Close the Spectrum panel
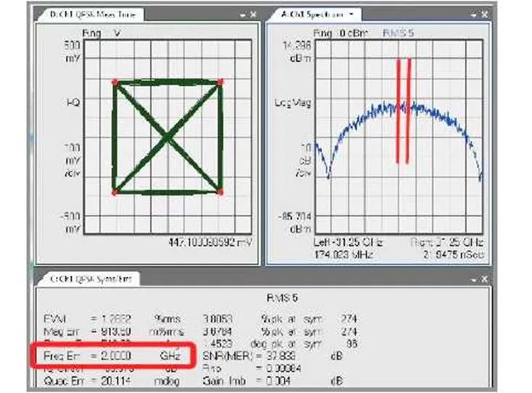 click(x=484, y=15)
